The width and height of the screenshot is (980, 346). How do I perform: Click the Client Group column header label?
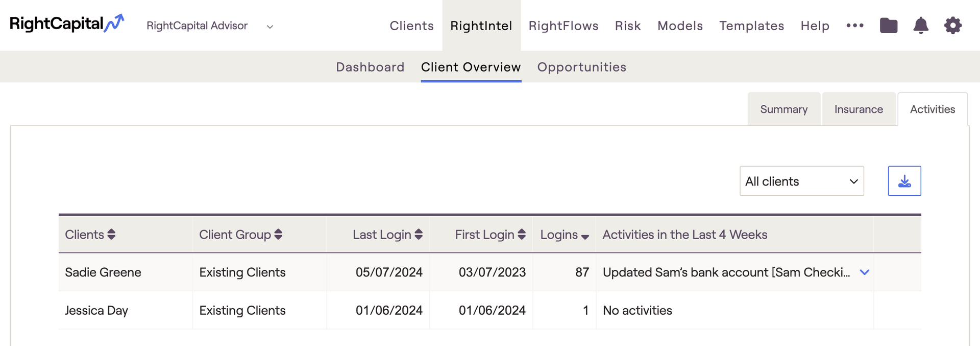point(235,235)
